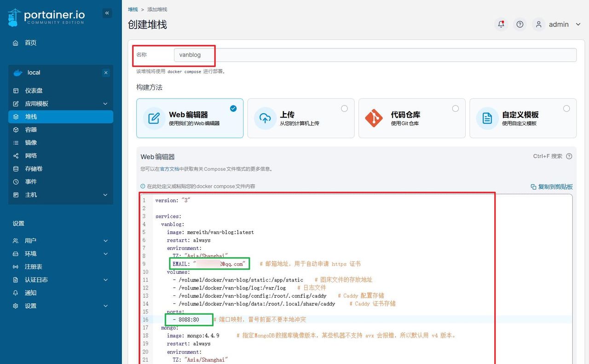Click search help icon beside Ctrl+F 搜索
589x364 pixels.
pyautogui.click(x=569, y=156)
